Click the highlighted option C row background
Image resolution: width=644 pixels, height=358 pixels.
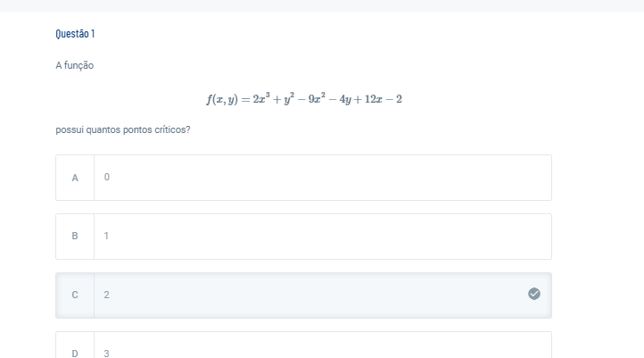tap(304, 296)
